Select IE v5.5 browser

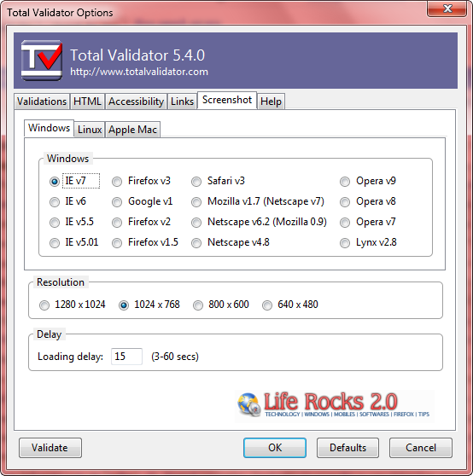[55, 223]
